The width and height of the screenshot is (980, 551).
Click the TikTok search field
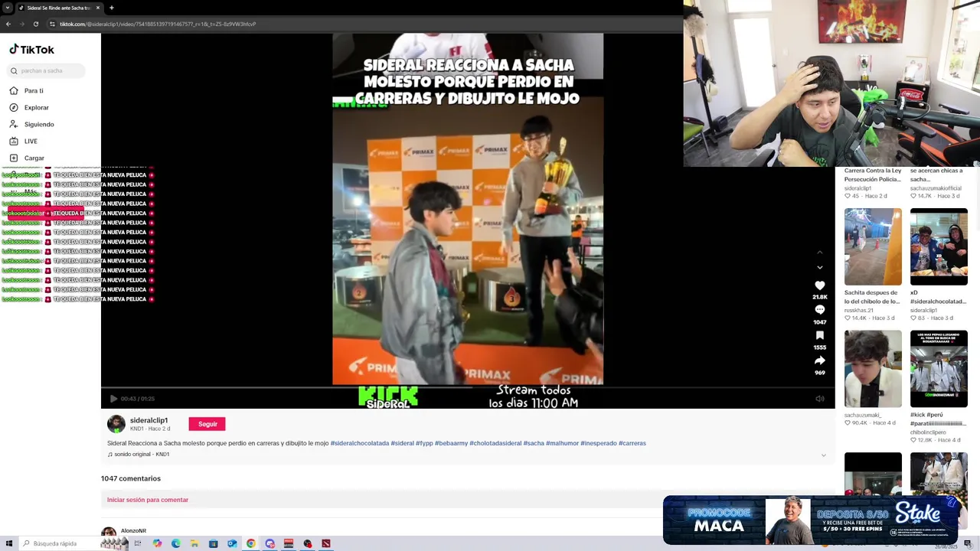[x=46, y=70]
